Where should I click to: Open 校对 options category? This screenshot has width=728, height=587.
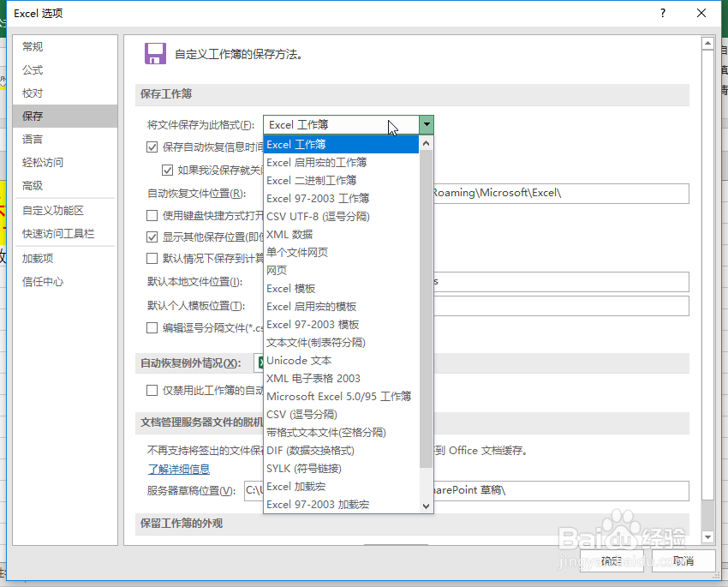click(65, 93)
